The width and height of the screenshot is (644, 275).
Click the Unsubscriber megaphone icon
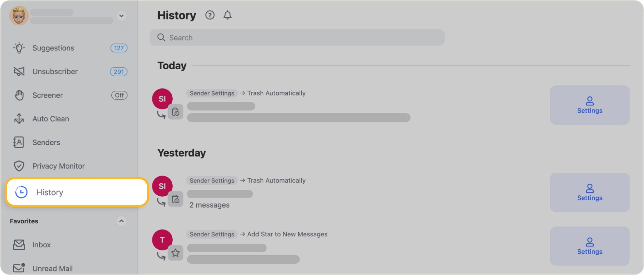click(19, 72)
